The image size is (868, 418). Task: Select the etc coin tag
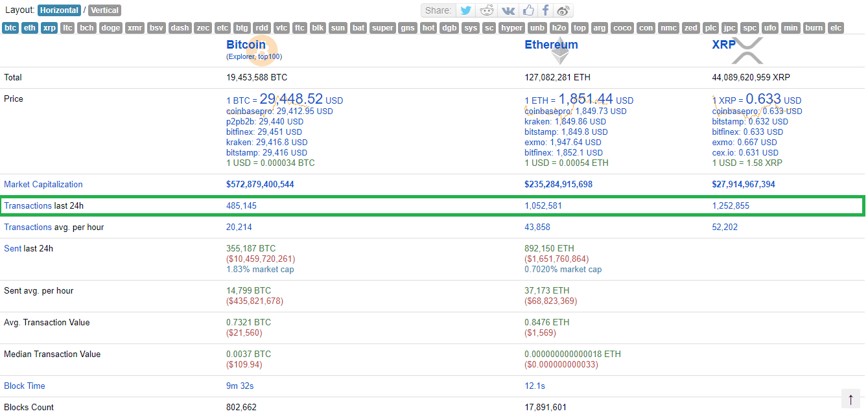[222, 28]
